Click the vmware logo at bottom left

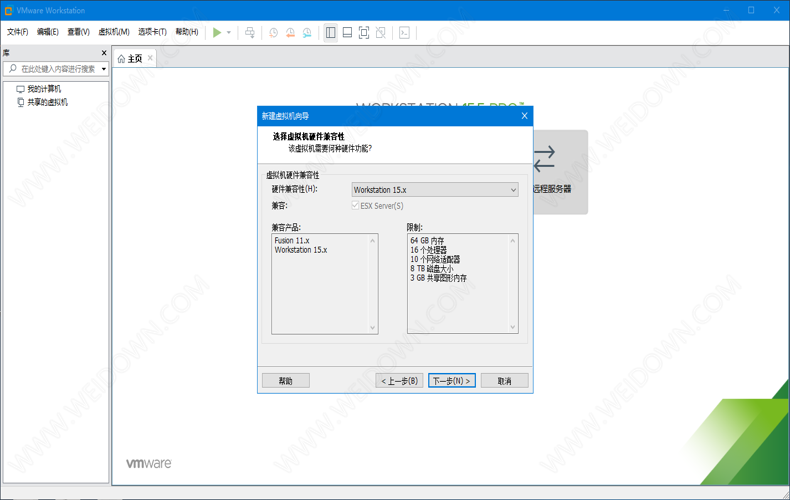click(x=149, y=463)
